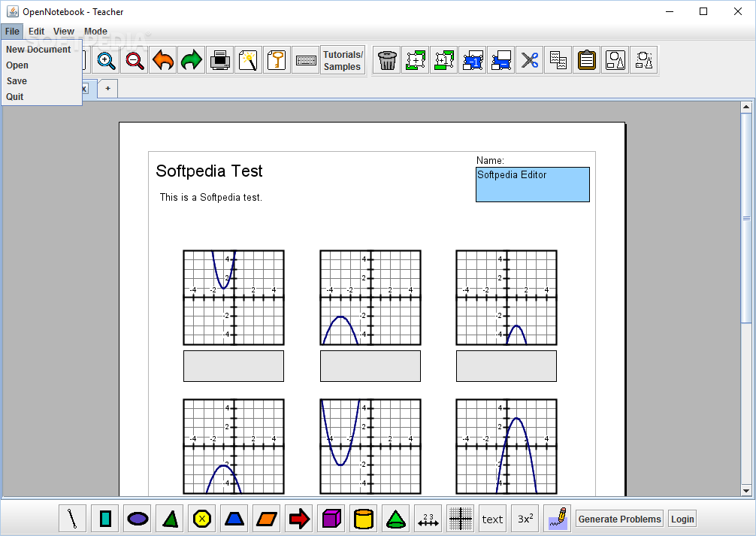
Task: Click the vertical scrollbar up arrow
Action: 746,107
